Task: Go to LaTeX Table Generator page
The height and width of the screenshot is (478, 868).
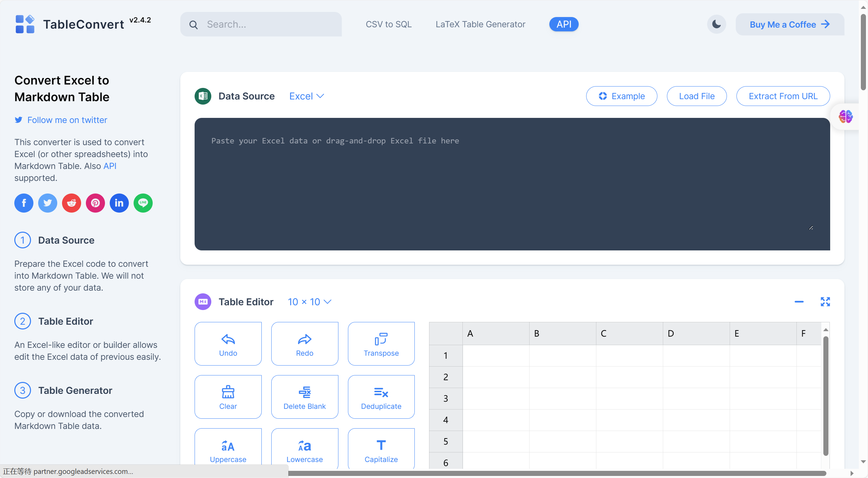Action: (x=480, y=25)
